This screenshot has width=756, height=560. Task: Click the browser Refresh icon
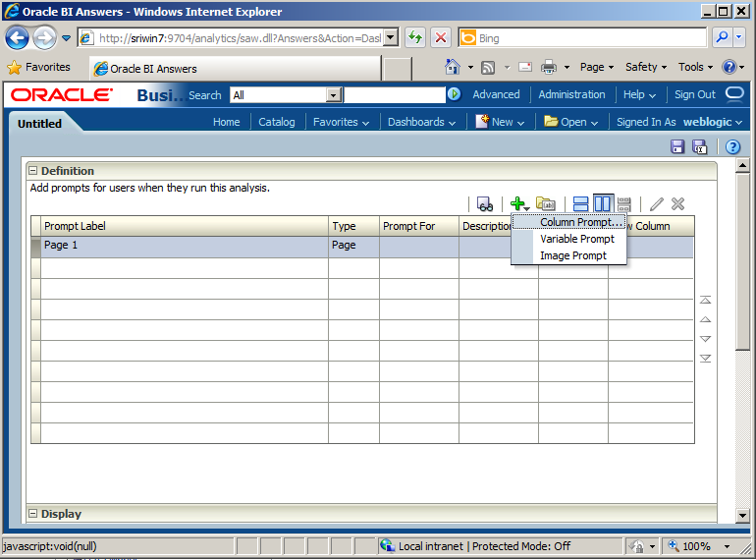point(415,37)
